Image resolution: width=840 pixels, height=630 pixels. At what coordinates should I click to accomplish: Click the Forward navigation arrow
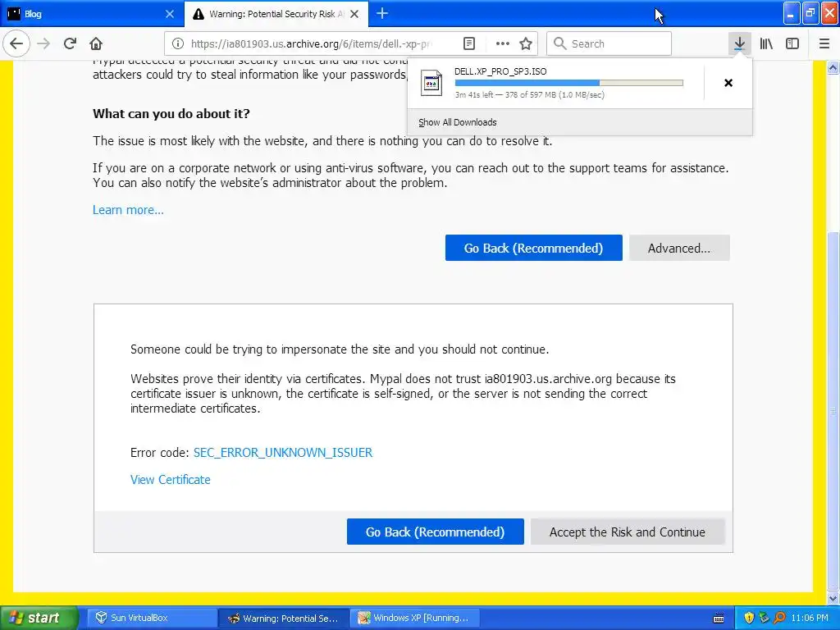tap(43, 43)
